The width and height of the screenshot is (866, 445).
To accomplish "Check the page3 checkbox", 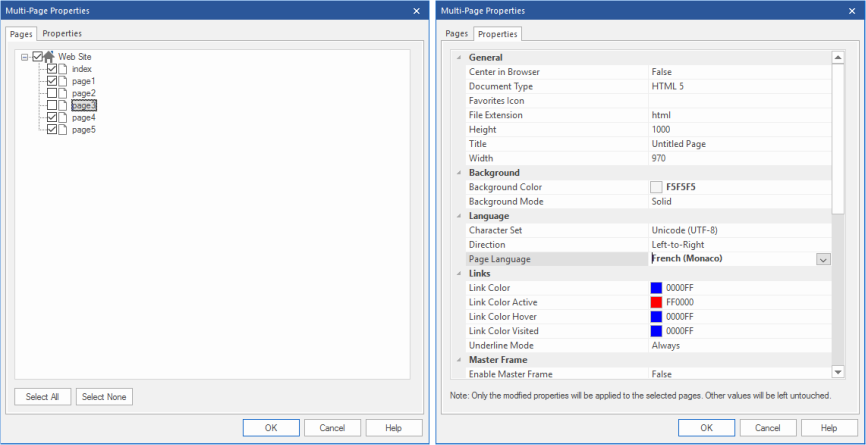I will tap(52, 105).
